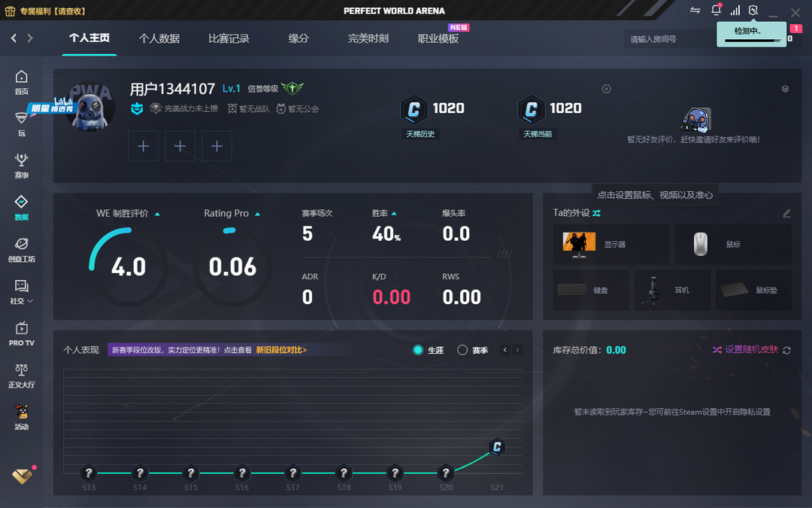Open the 活动 events sidebar icon
Screen dimensions: 812x508
tap(21, 418)
